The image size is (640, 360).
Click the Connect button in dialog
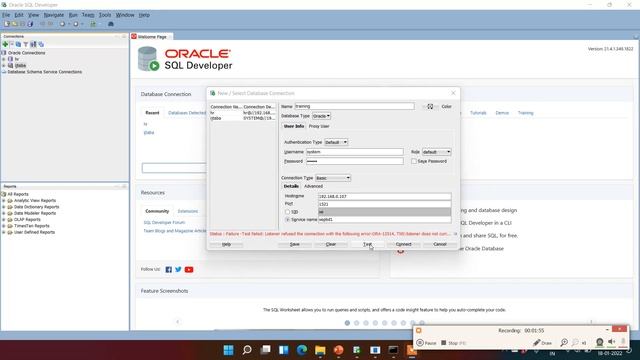pyautogui.click(x=403, y=244)
